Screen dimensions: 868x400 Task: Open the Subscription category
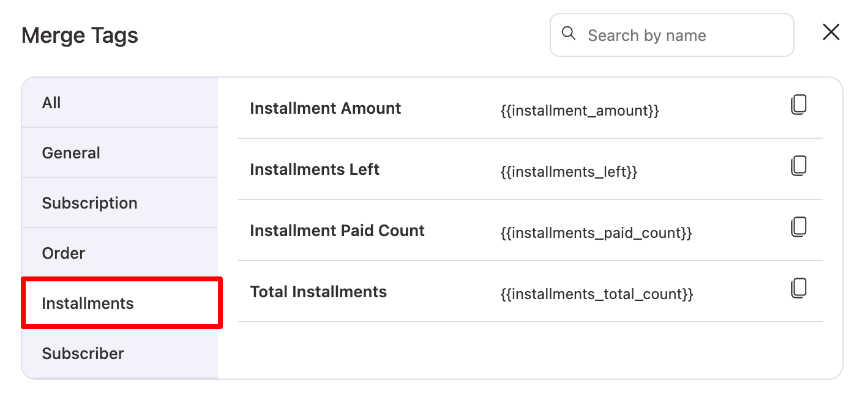click(x=89, y=202)
